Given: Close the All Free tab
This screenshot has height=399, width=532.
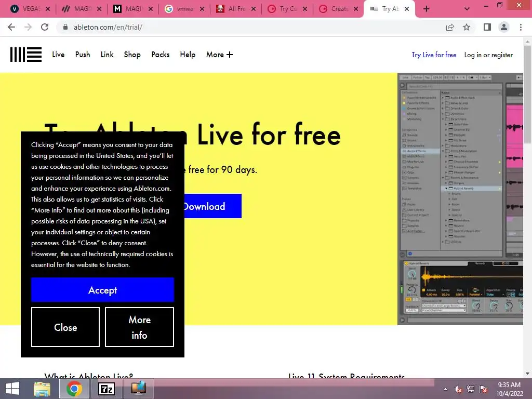Looking at the screenshot, I should pos(254,9).
